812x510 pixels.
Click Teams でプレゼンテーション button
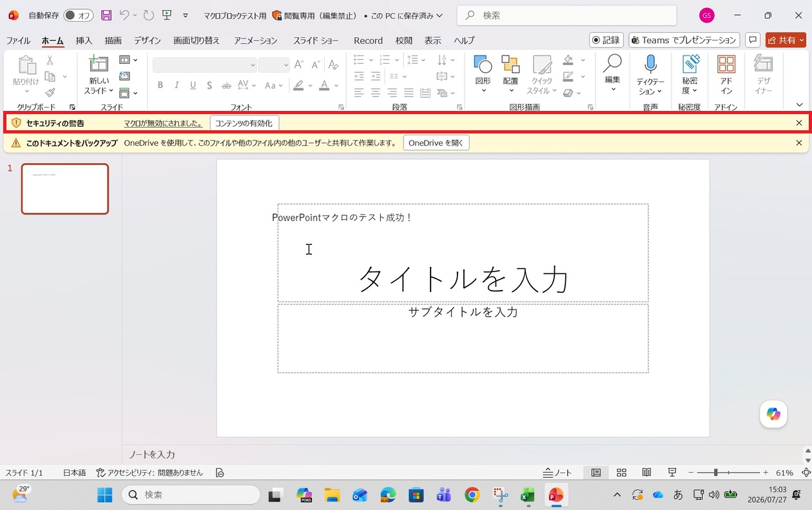click(x=684, y=40)
